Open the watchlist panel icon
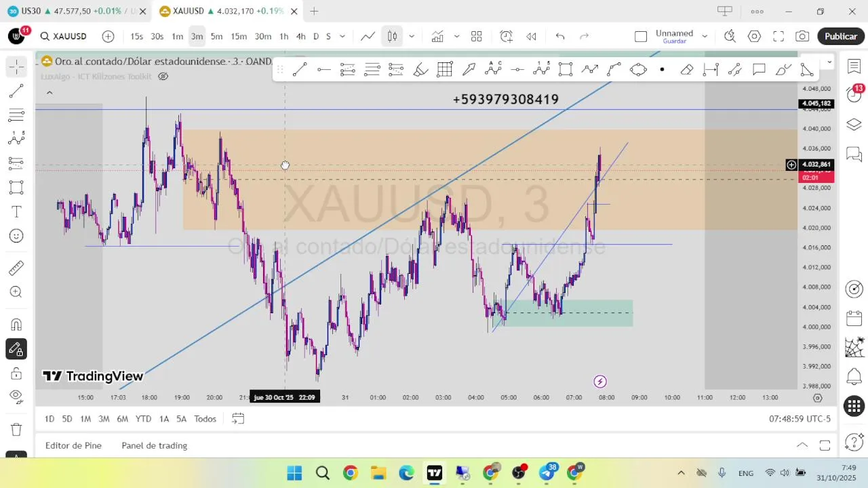The width and height of the screenshot is (868, 488). [x=854, y=66]
